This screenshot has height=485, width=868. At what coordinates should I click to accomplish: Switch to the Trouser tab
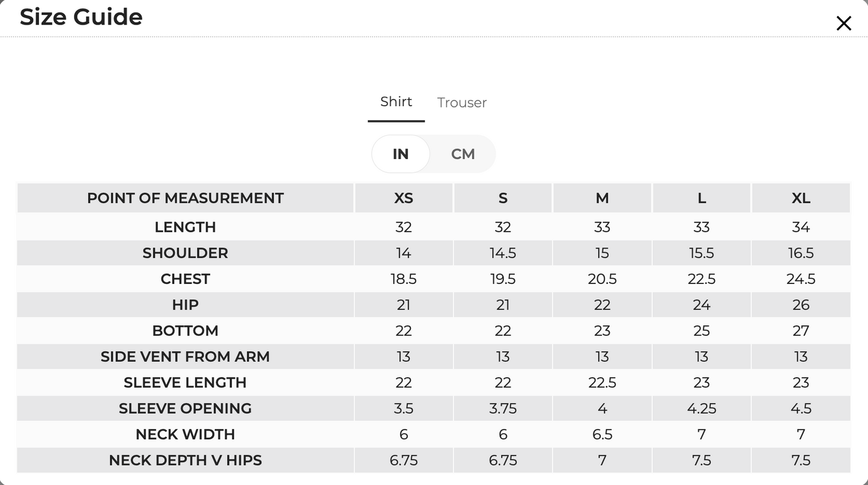click(x=462, y=103)
